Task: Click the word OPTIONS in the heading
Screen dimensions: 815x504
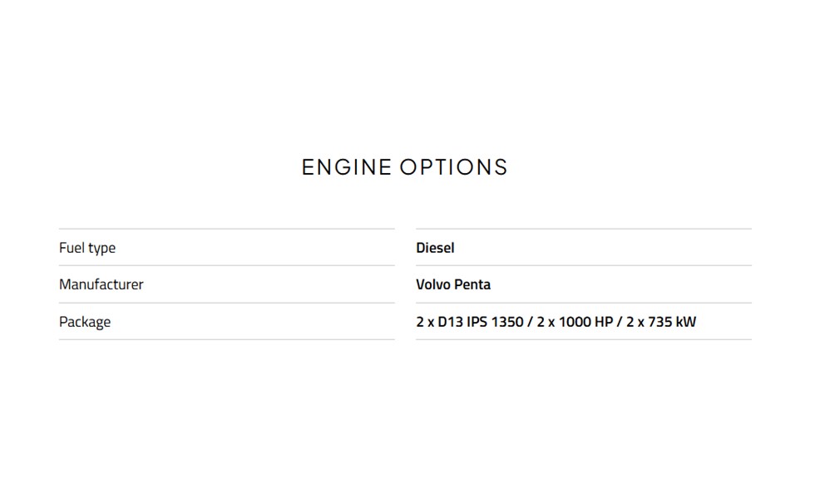Action: 453,167
